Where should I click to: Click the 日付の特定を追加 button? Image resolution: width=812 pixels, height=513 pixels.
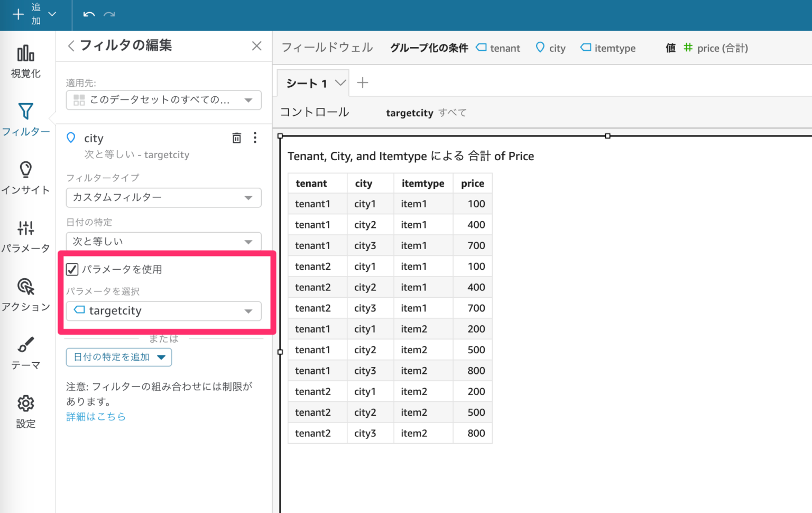[118, 357]
